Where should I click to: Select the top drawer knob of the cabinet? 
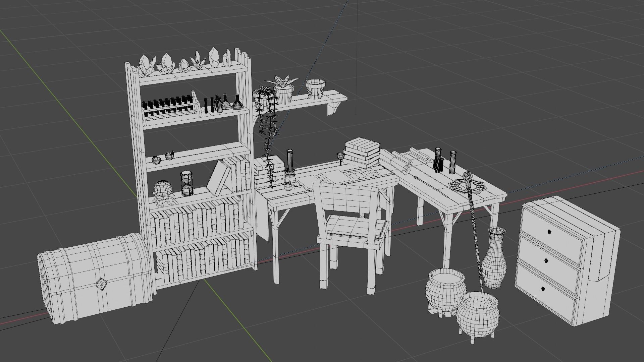[549, 232]
